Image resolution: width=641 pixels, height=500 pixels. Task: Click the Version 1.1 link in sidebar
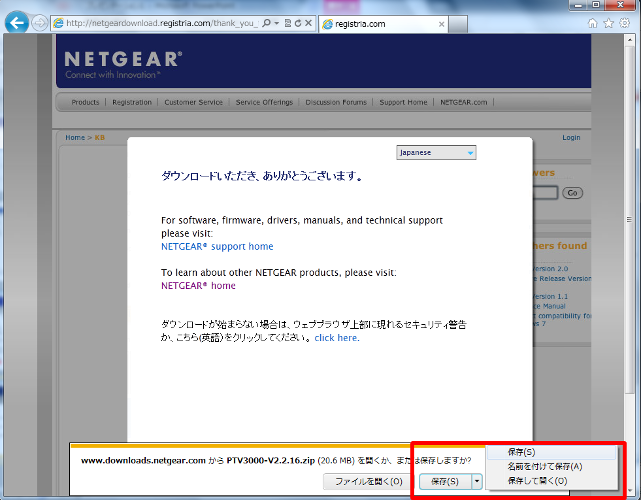[x=550, y=296]
